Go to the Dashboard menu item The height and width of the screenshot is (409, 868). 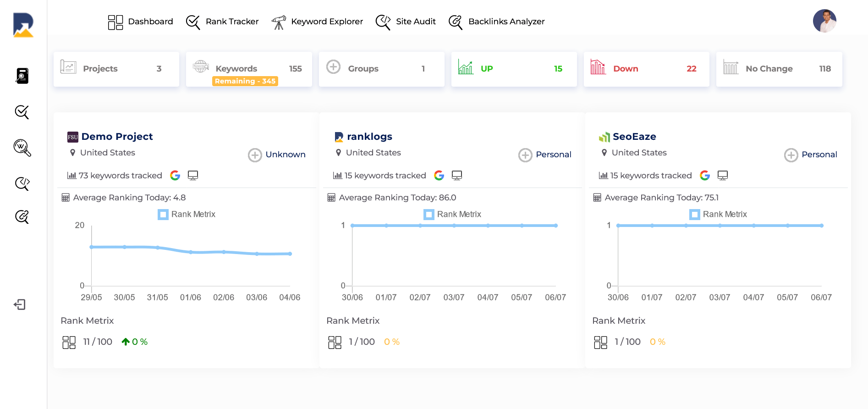(x=150, y=22)
